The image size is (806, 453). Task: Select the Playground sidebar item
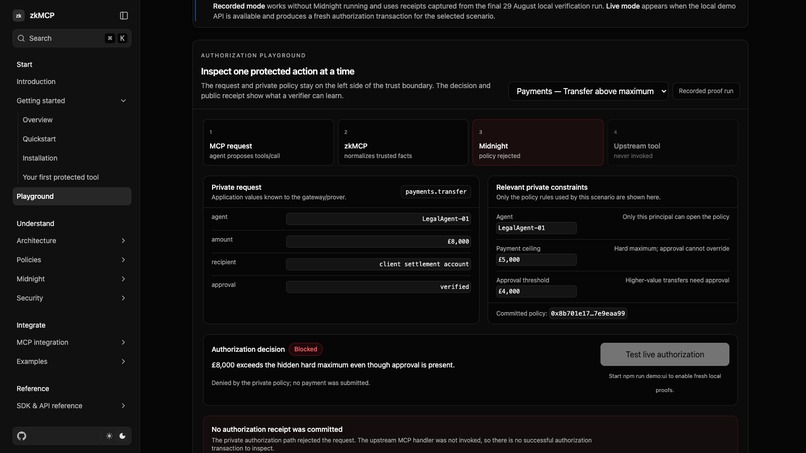[71, 196]
